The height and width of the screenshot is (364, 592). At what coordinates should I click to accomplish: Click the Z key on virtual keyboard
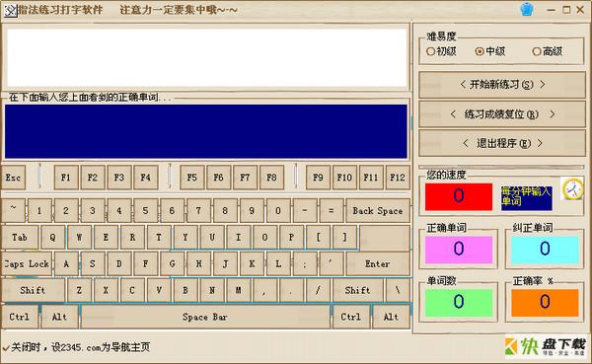tap(79, 290)
